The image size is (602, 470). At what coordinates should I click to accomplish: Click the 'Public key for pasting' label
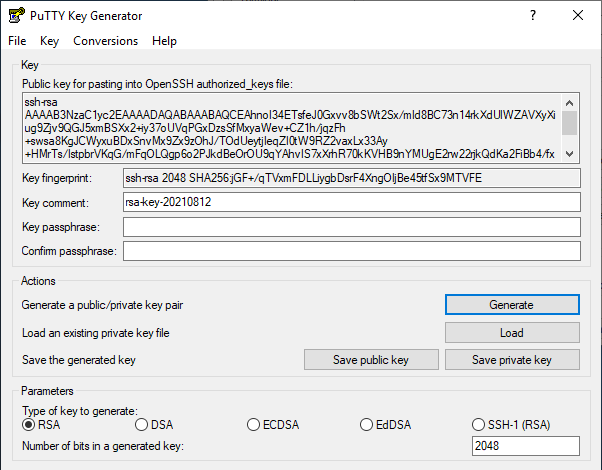pyautogui.click(x=157, y=84)
